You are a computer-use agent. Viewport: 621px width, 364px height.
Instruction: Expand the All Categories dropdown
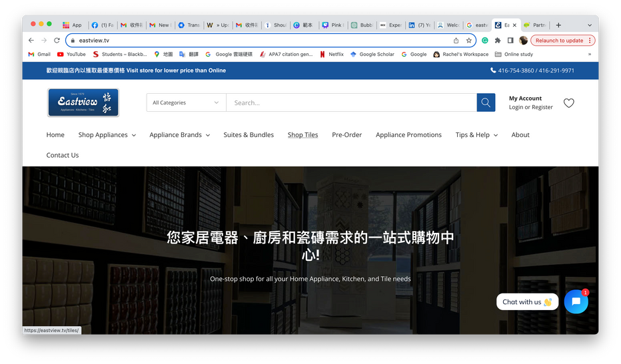pyautogui.click(x=186, y=102)
